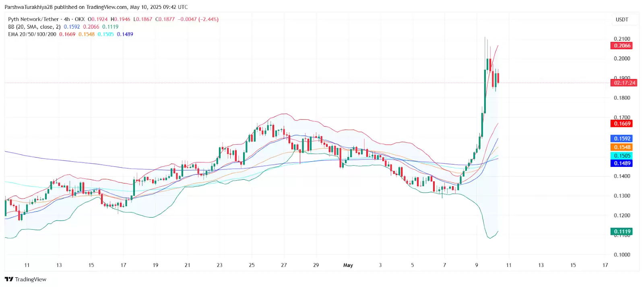Viewport: 644px width, 287px height.
Task: Click date 9 on the time axis
Action: (477, 265)
